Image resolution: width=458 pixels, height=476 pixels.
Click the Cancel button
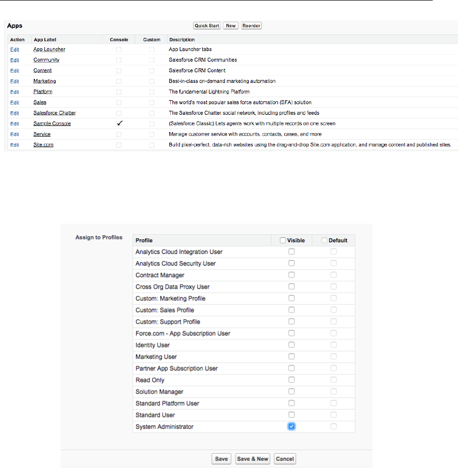pyautogui.click(x=285, y=459)
